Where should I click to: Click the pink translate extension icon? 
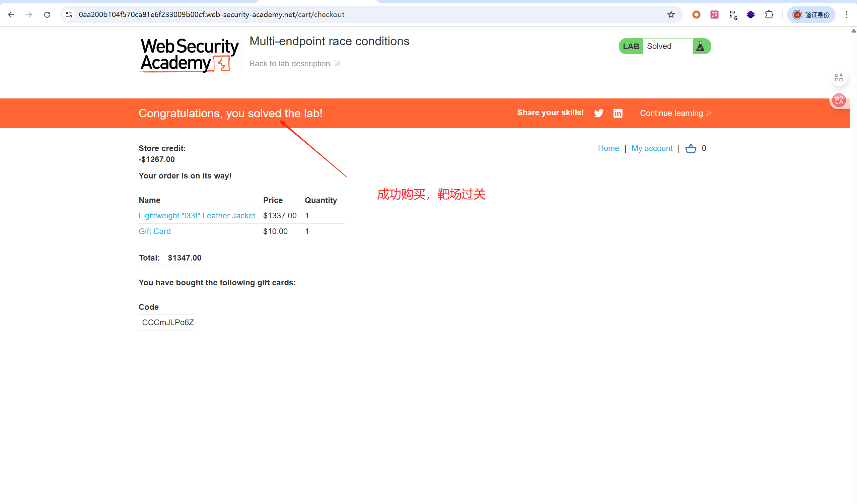[x=714, y=15]
